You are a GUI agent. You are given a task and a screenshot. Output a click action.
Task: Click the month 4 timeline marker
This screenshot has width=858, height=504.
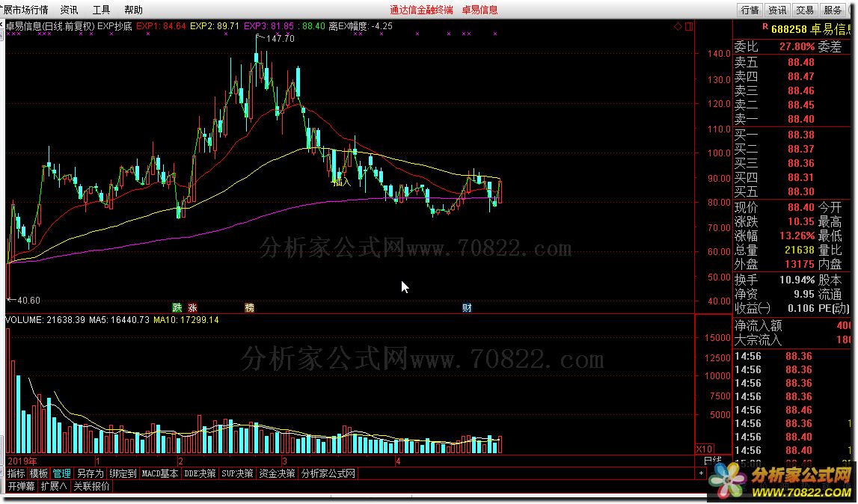pyautogui.click(x=399, y=461)
